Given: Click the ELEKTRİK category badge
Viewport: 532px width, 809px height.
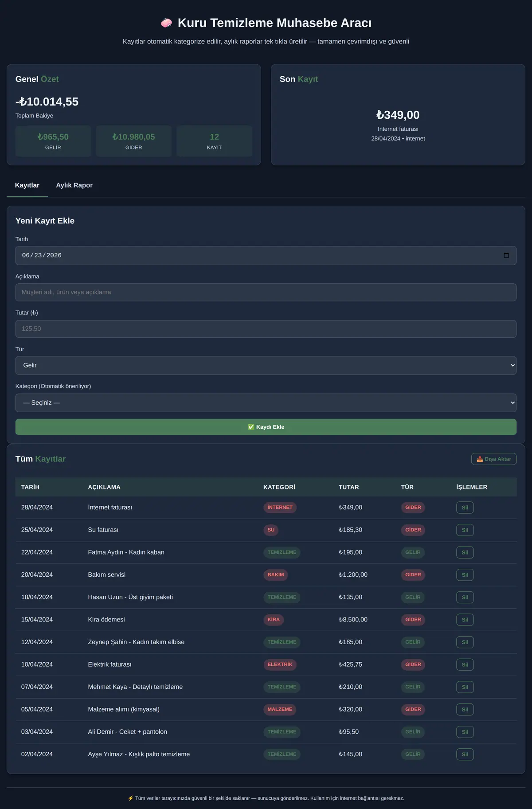Looking at the screenshot, I should click(x=280, y=664).
